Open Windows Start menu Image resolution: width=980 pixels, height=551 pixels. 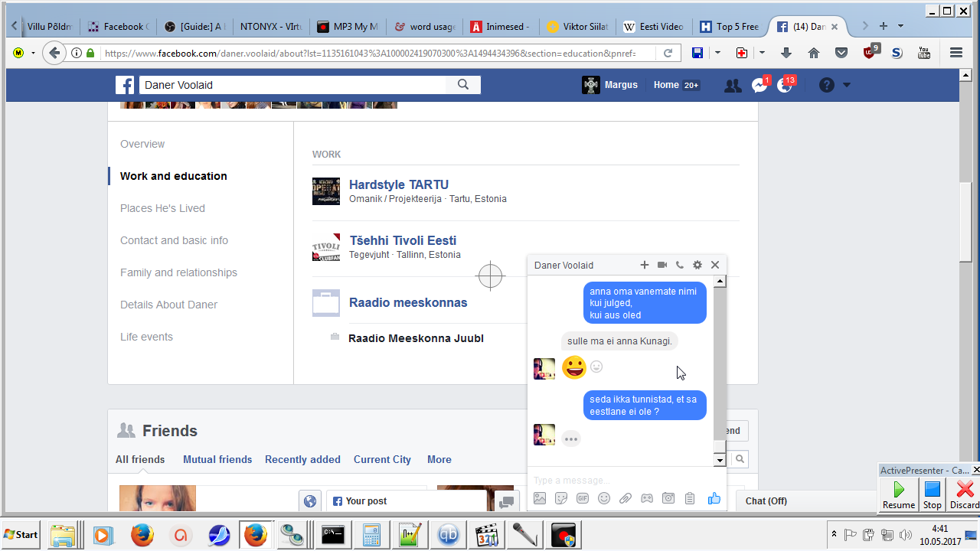coord(21,534)
